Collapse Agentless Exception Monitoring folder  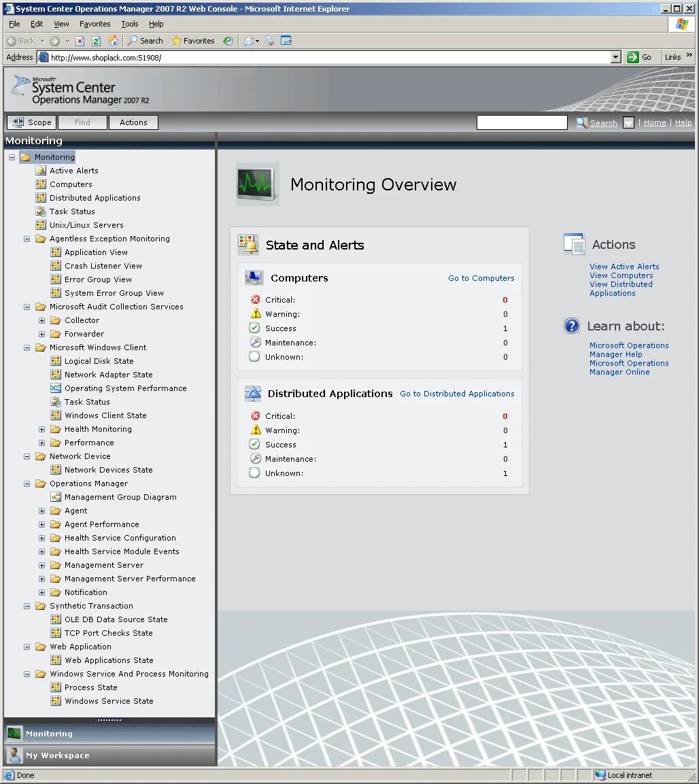coord(27,239)
